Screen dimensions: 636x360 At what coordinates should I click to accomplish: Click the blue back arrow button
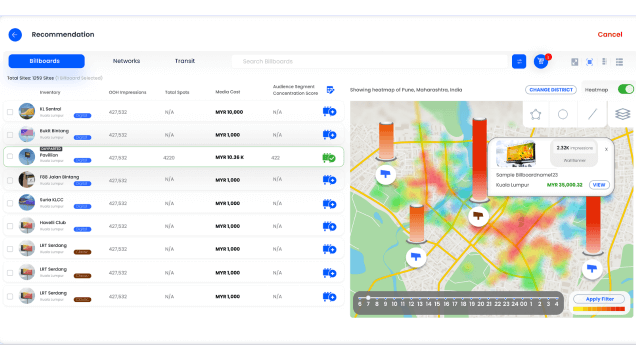tap(15, 35)
